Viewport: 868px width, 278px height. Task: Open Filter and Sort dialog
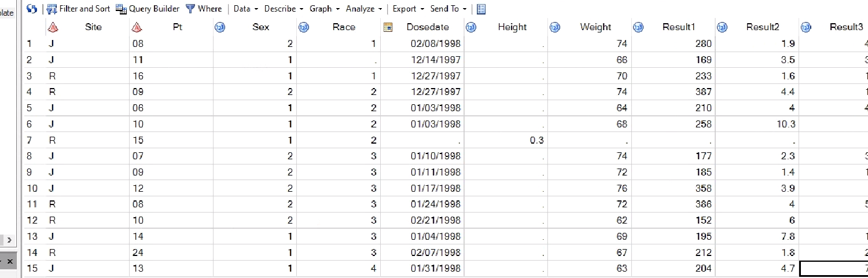click(x=78, y=9)
